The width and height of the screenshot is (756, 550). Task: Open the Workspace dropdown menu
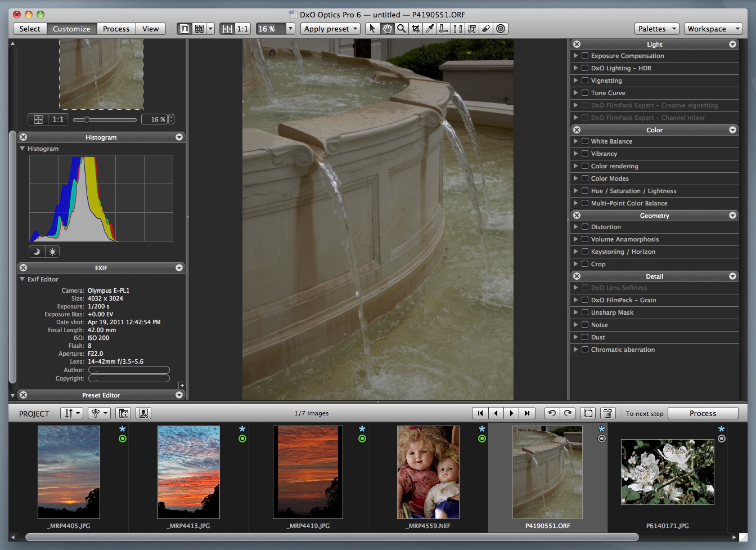coord(713,29)
